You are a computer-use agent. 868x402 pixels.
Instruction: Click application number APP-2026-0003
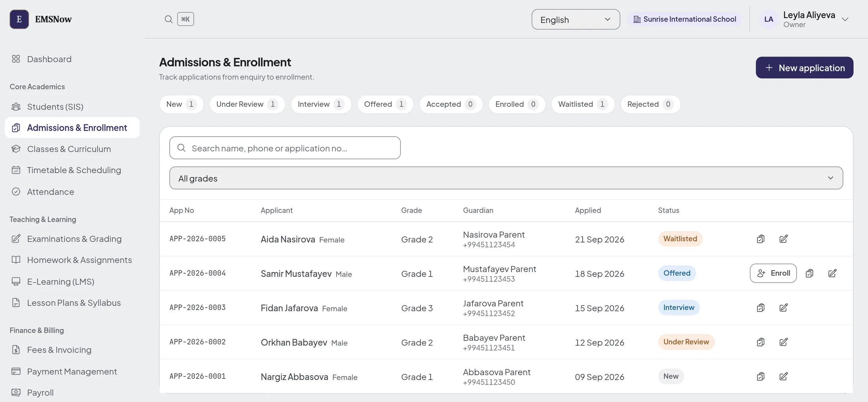point(198,308)
